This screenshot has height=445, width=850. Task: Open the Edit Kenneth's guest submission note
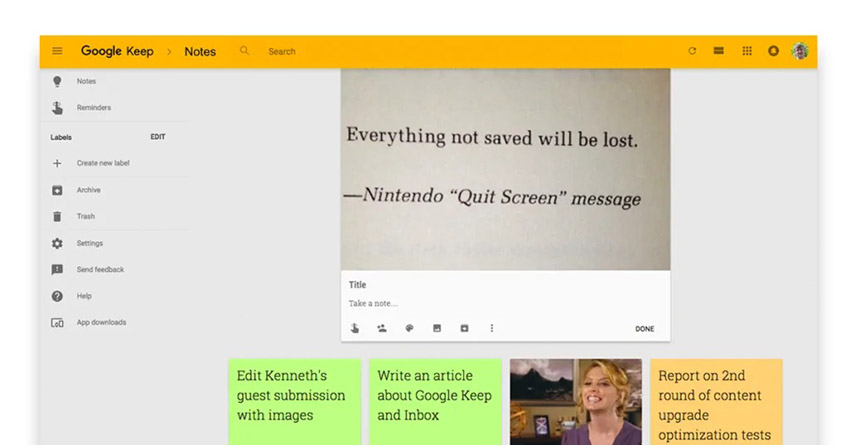click(x=294, y=402)
